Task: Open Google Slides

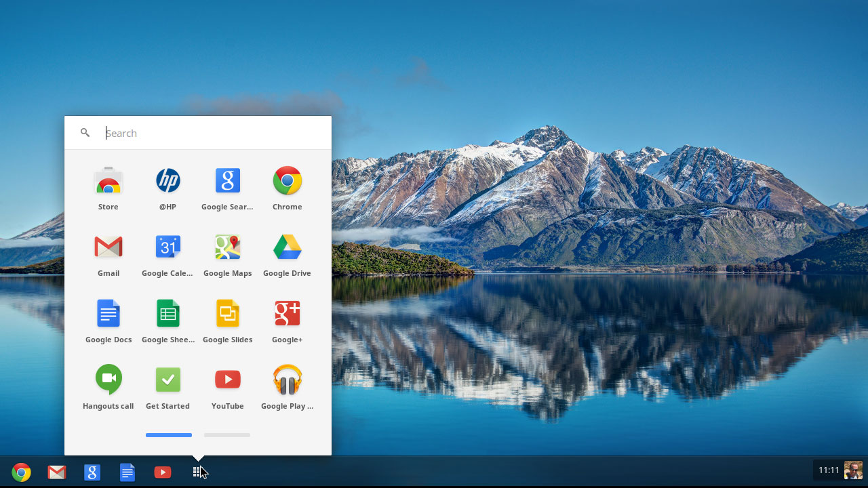Action: [228, 314]
